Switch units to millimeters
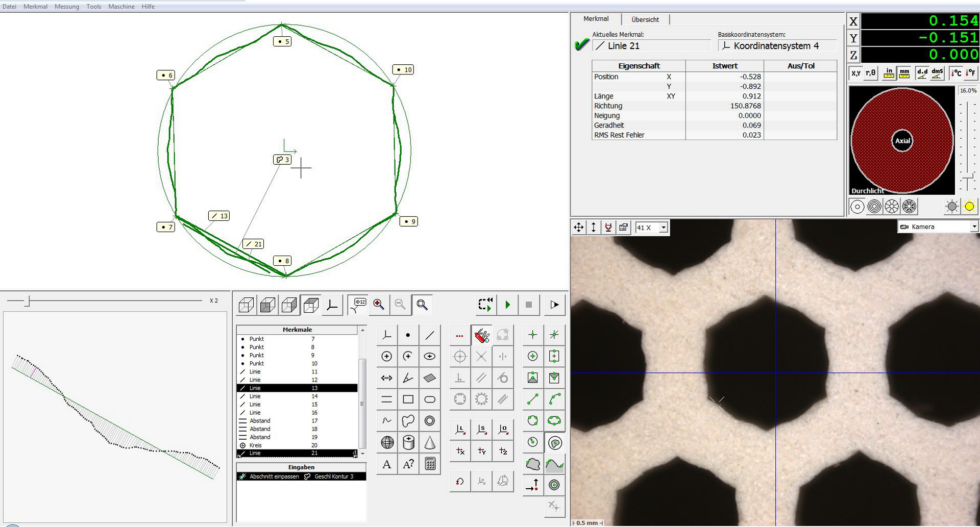The width and height of the screenshot is (980, 527). [904, 73]
